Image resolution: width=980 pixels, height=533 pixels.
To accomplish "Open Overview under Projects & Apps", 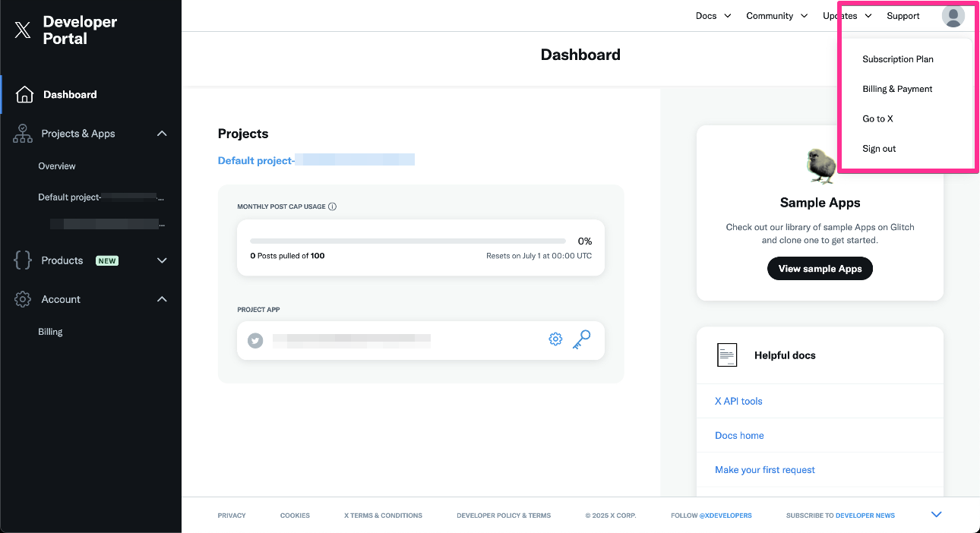I will [x=57, y=166].
